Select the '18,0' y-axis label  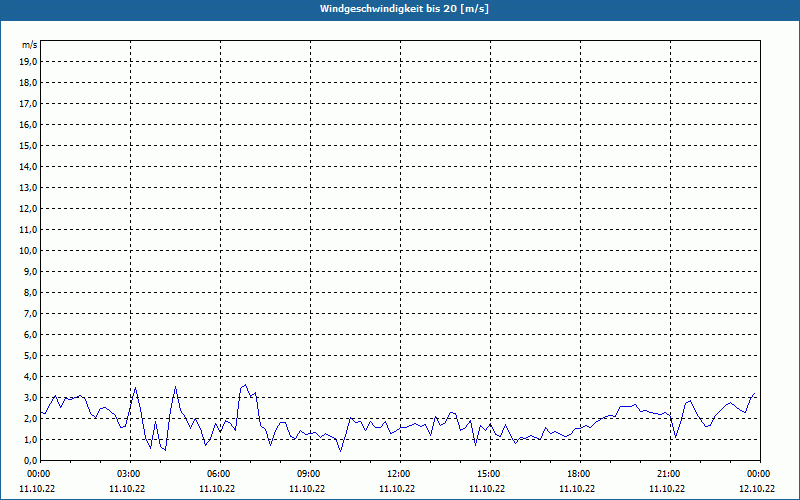tap(30, 83)
